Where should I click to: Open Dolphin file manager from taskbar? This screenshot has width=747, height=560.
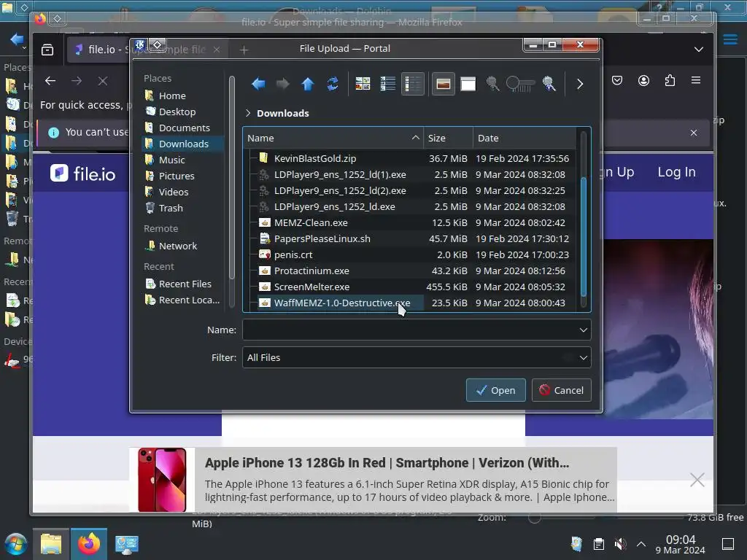click(51, 544)
